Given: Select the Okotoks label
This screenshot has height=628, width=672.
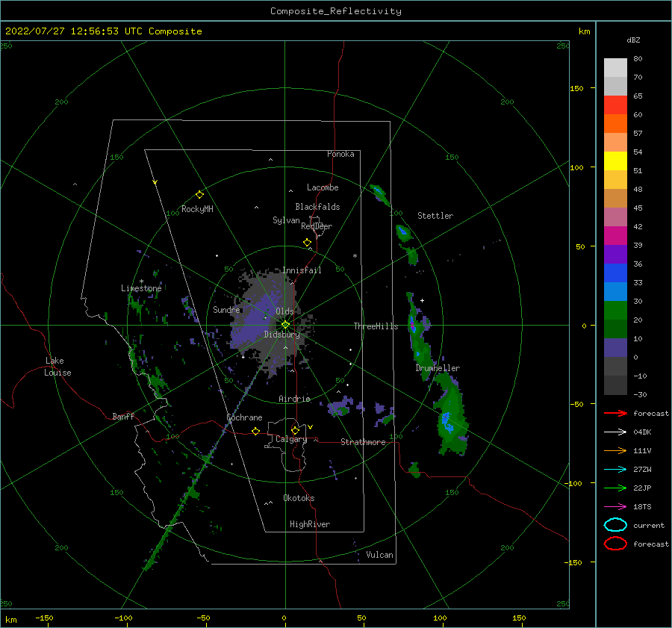Looking at the screenshot, I should [299, 498].
